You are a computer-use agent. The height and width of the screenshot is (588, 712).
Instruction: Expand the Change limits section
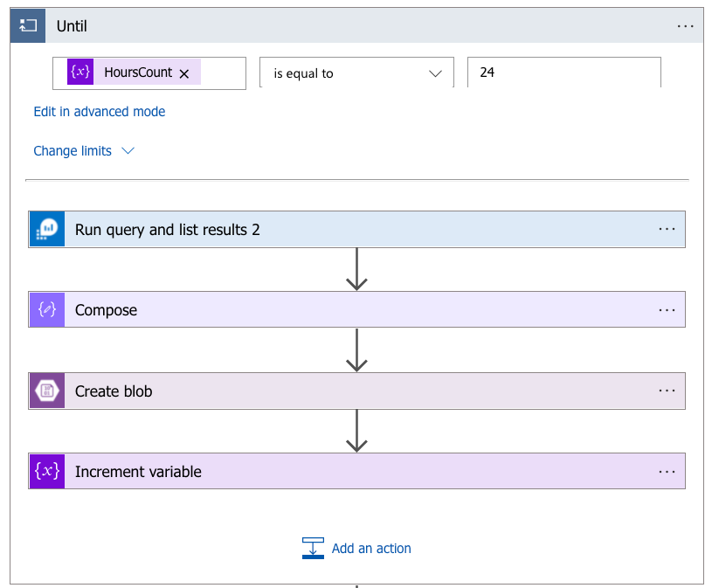[84, 151]
